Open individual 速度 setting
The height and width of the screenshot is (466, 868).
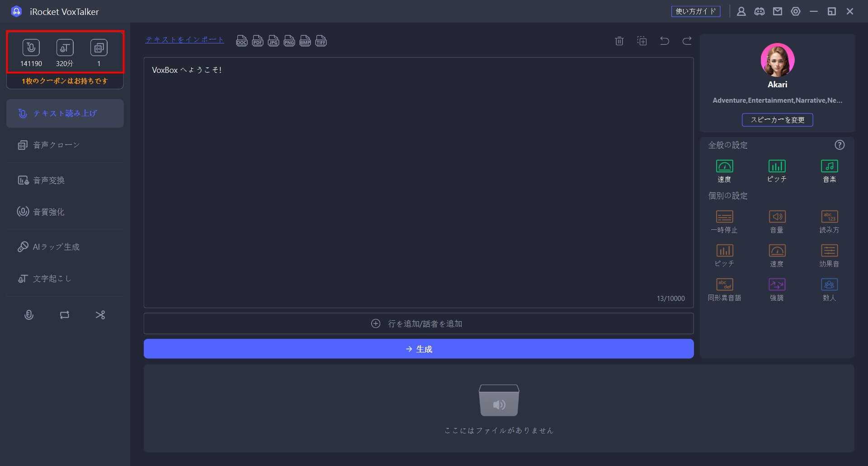777,256
